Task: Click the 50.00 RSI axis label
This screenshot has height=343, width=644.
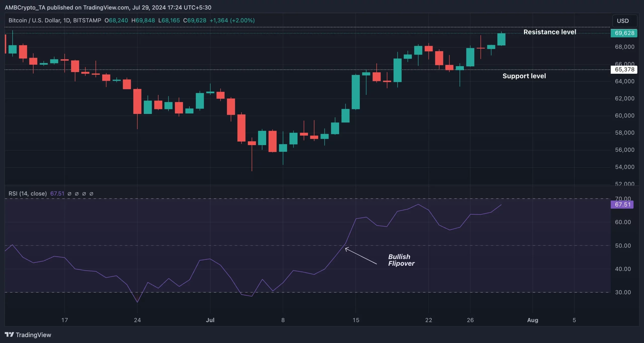Action: (623, 246)
